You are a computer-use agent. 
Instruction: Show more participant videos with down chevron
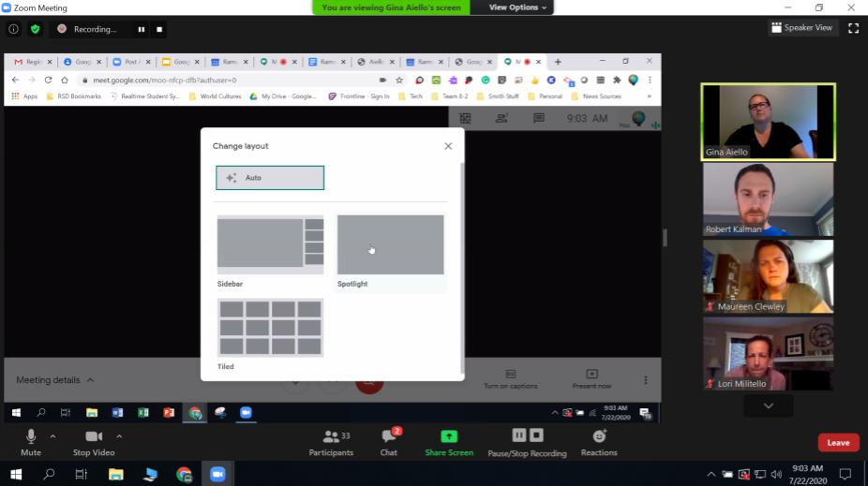coord(768,405)
